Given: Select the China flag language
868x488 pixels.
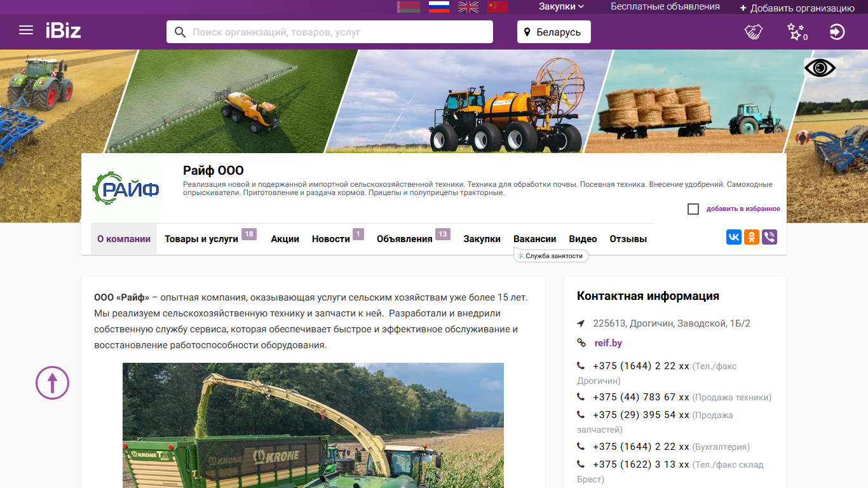Looking at the screenshot, I should click(498, 7).
